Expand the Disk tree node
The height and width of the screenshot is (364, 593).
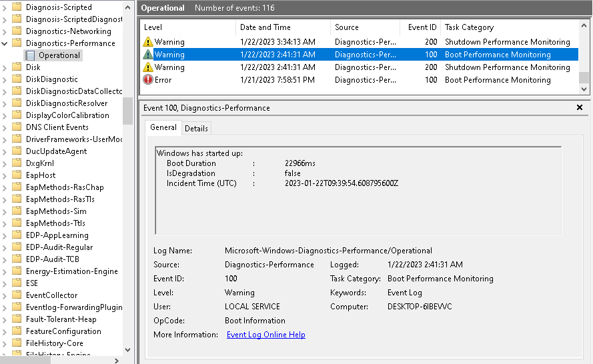click(x=5, y=67)
